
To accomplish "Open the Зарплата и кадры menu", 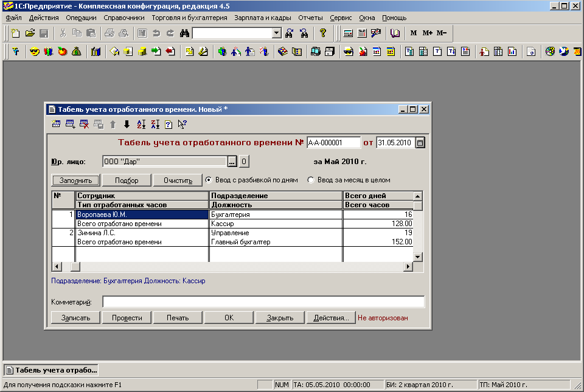I will [263, 18].
